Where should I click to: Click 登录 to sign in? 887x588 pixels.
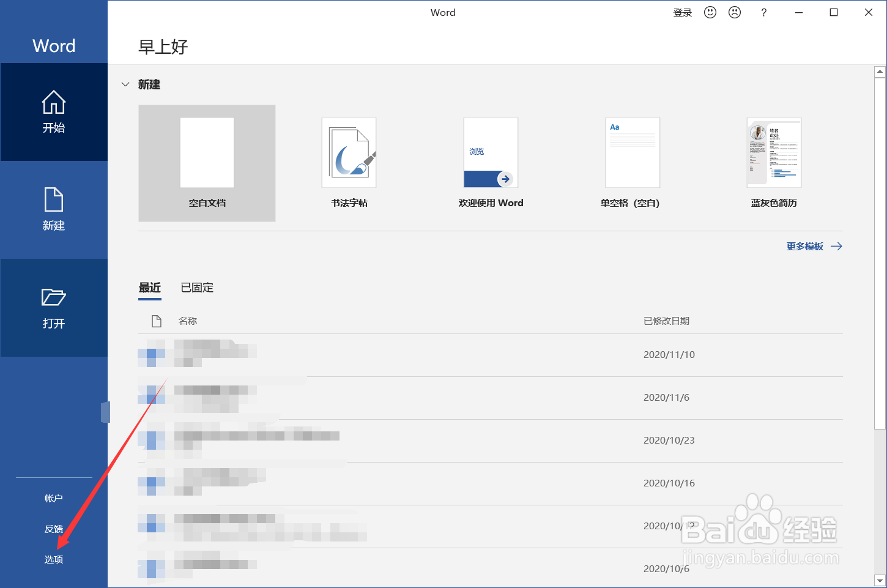683,13
